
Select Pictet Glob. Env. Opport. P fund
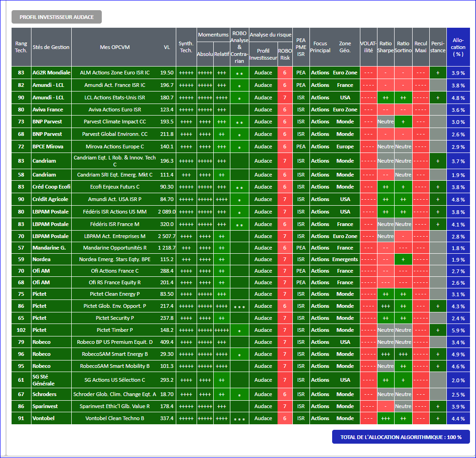tap(115, 306)
